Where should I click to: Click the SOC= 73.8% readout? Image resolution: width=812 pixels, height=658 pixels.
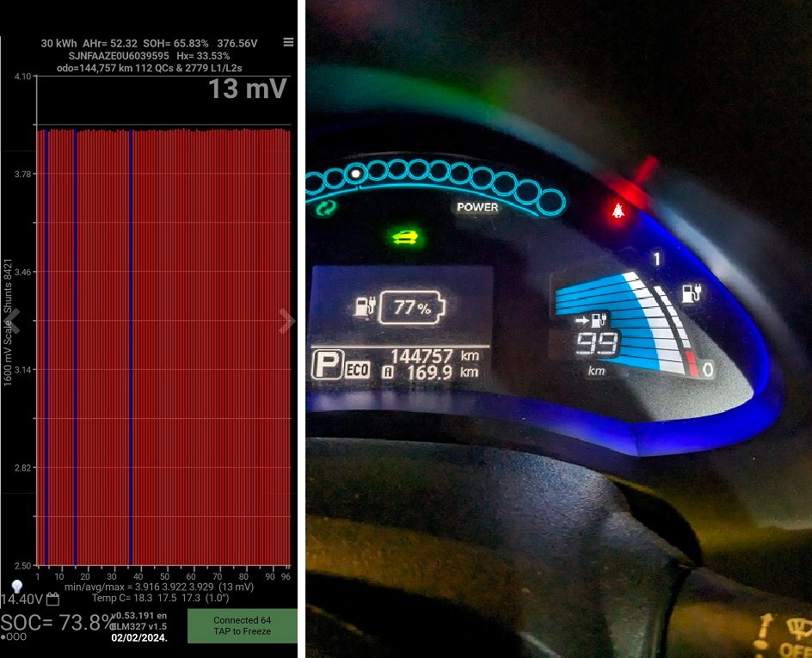[55, 622]
